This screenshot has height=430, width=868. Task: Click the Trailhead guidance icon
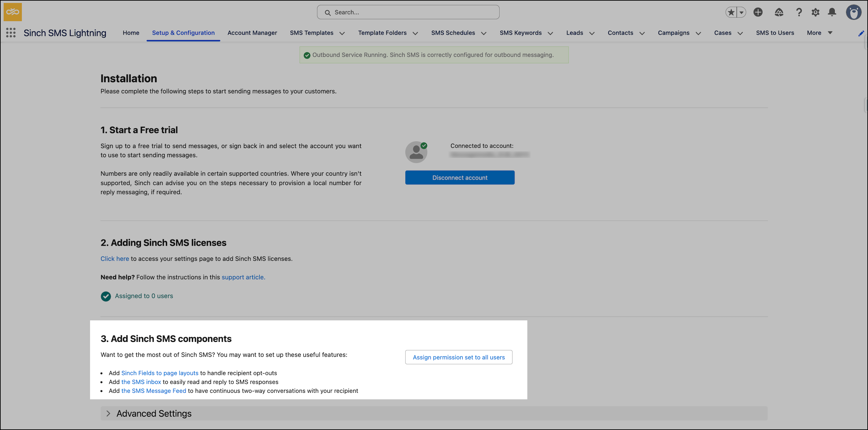click(x=779, y=12)
